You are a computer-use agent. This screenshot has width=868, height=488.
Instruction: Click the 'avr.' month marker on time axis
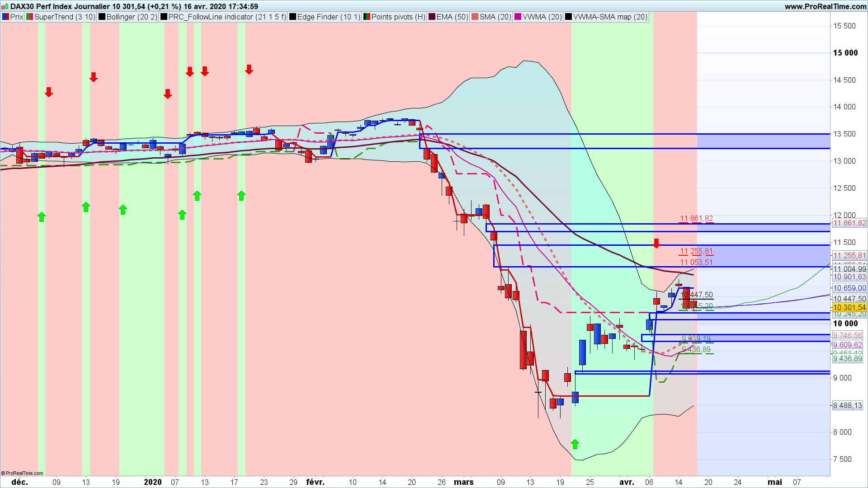tap(627, 482)
